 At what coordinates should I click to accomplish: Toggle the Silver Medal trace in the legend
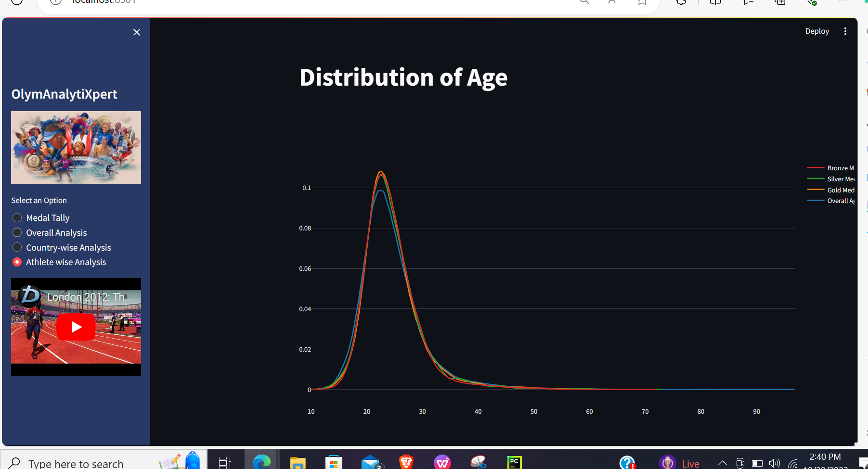click(840, 178)
